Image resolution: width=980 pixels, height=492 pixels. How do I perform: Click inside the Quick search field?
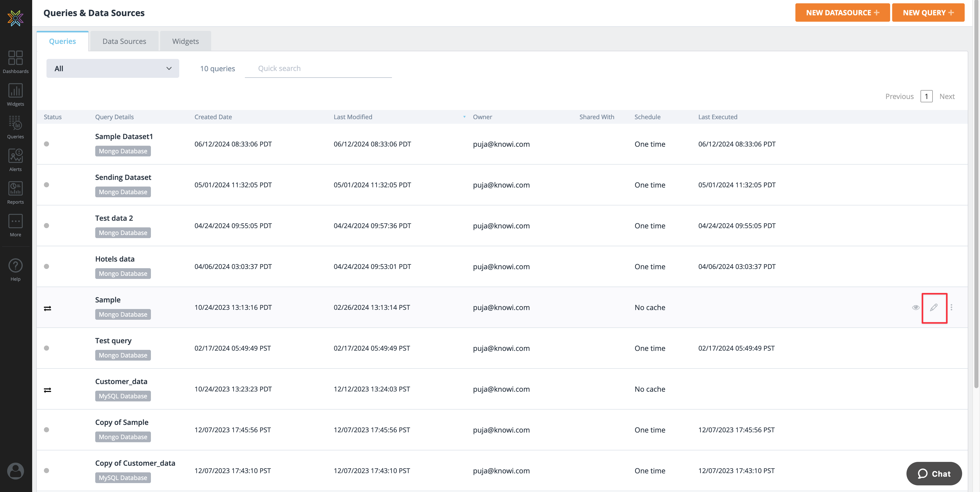[x=318, y=68]
